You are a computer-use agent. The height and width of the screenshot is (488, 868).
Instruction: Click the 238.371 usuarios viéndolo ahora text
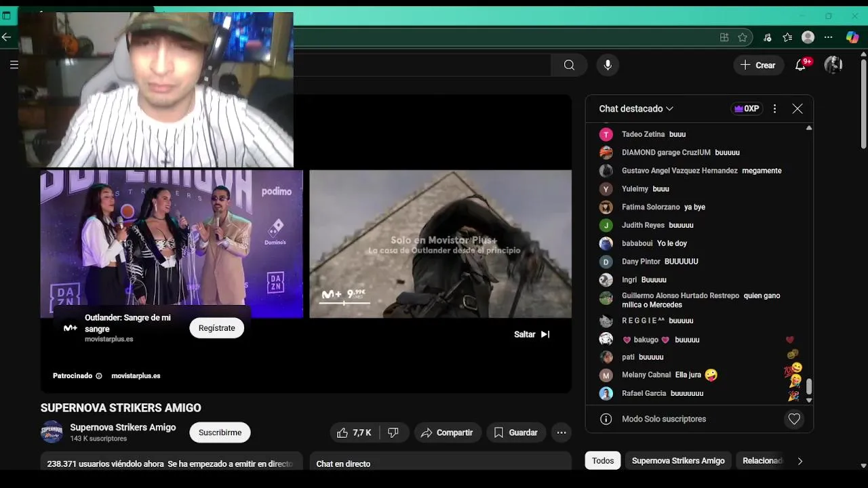[106, 464]
